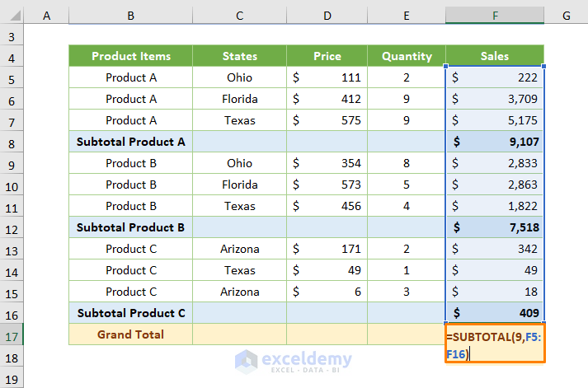Viewport: 588px width, 388px height.
Task: Click the select-all corner above row headers
Action: [12, 16]
